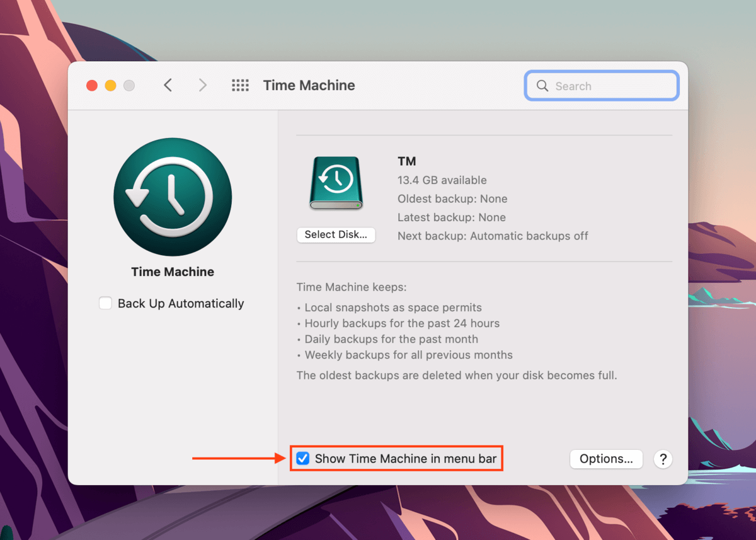The height and width of the screenshot is (540, 756).
Task: Click Local snapshots as space permits line
Action: pyautogui.click(x=393, y=307)
